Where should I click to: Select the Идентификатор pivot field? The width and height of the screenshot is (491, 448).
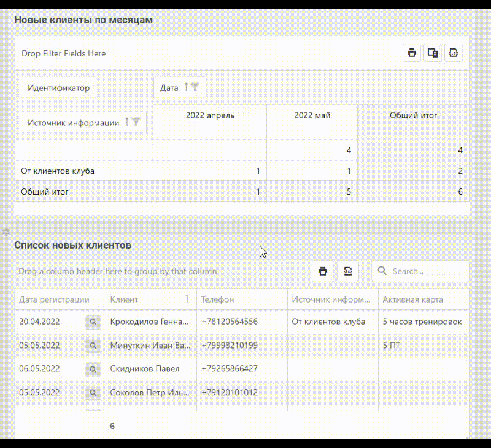[x=58, y=88]
